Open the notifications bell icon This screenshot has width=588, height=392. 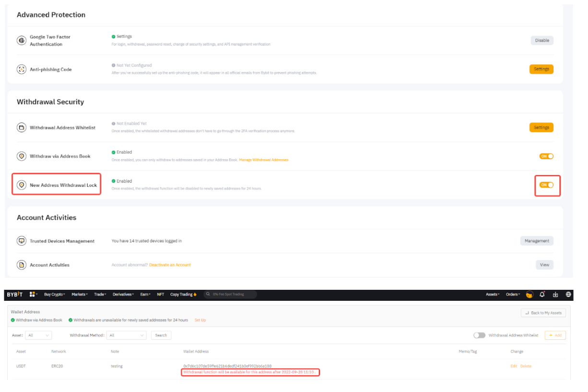(x=542, y=295)
